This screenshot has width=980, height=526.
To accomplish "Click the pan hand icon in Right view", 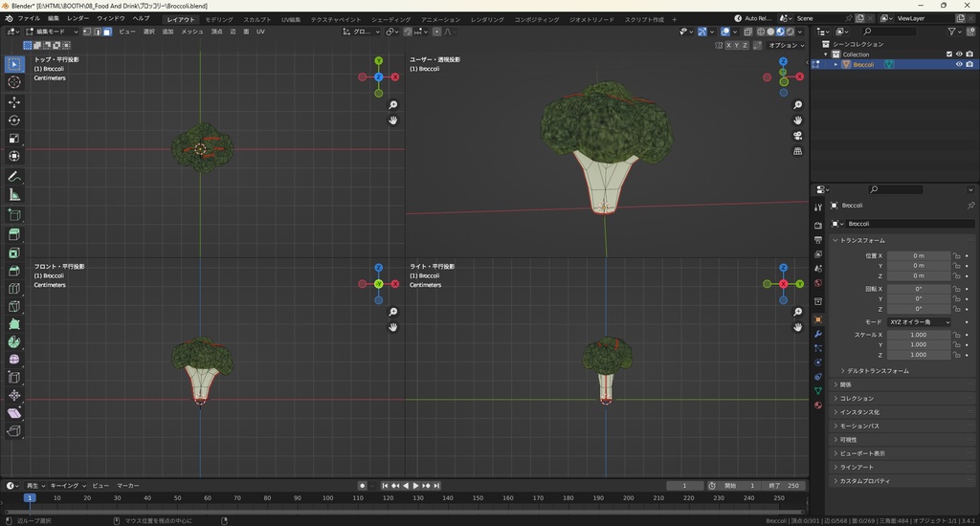I will 797,327.
